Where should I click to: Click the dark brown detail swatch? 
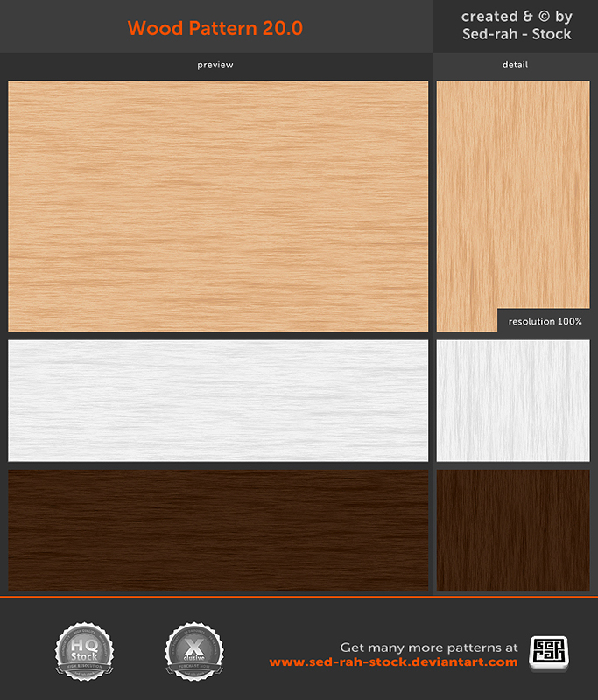(x=513, y=530)
